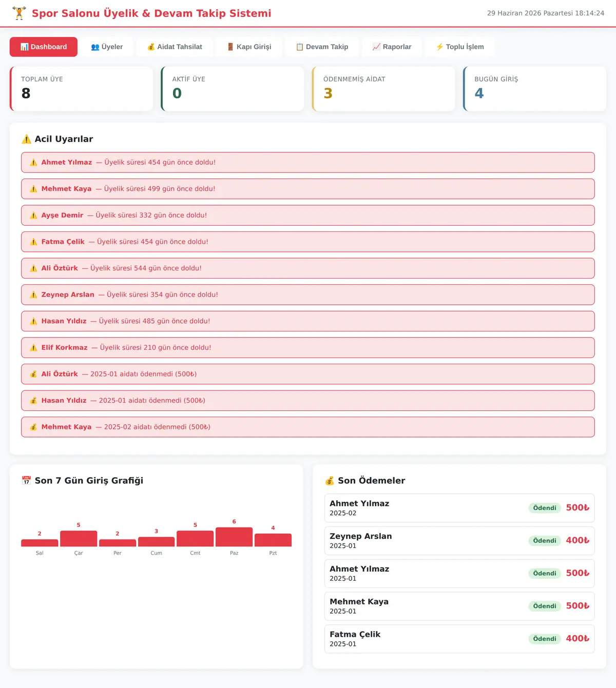This screenshot has height=688, width=616.
Task: Click money bag icon in Hasan Yıldız aidat alert
Action: pos(33,401)
